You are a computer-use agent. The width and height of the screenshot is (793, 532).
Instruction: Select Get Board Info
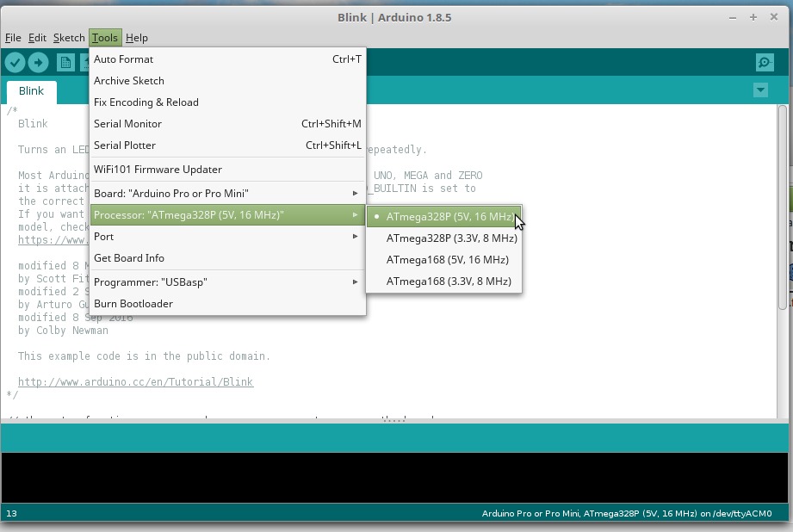[128, 258]
